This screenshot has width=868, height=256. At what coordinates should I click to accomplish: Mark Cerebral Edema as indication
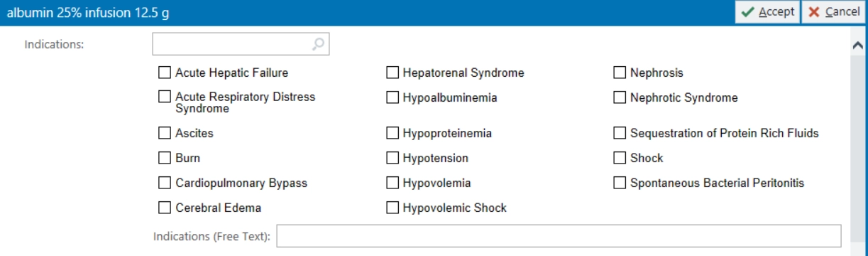pyautogui.click(x=164, y=208)
